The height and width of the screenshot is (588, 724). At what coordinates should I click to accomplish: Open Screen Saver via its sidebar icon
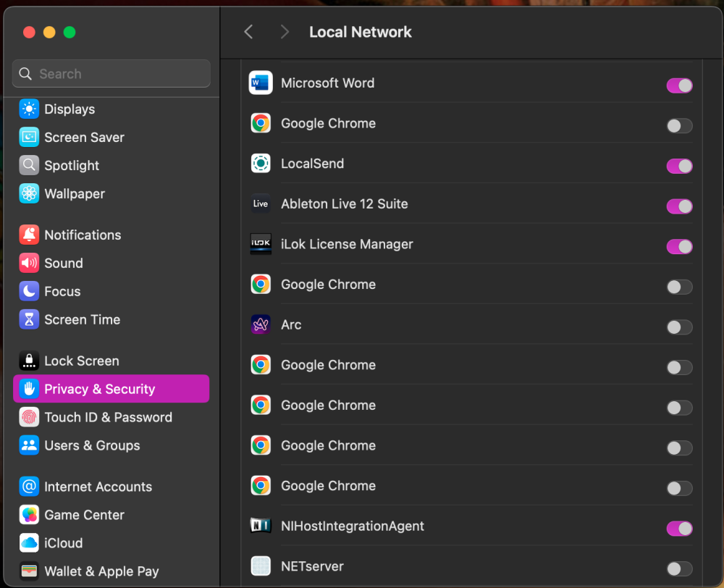(29, 137)
